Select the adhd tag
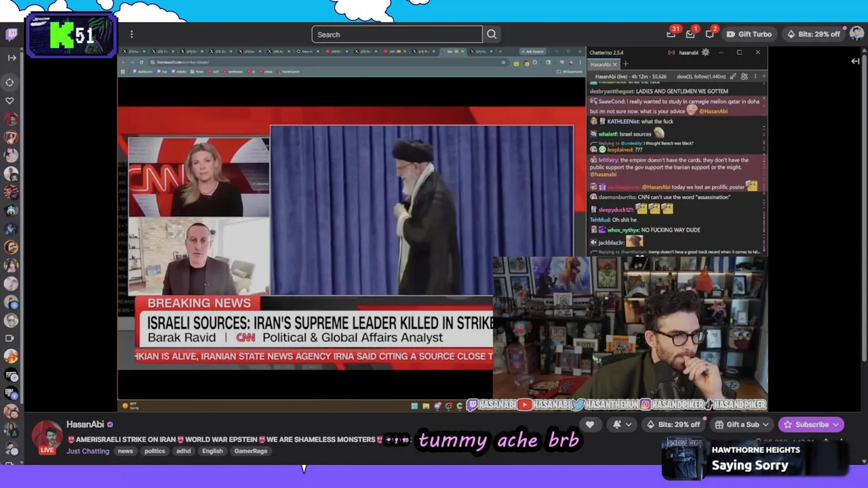The width and height of the screenshot is (868, 488). 183,451
